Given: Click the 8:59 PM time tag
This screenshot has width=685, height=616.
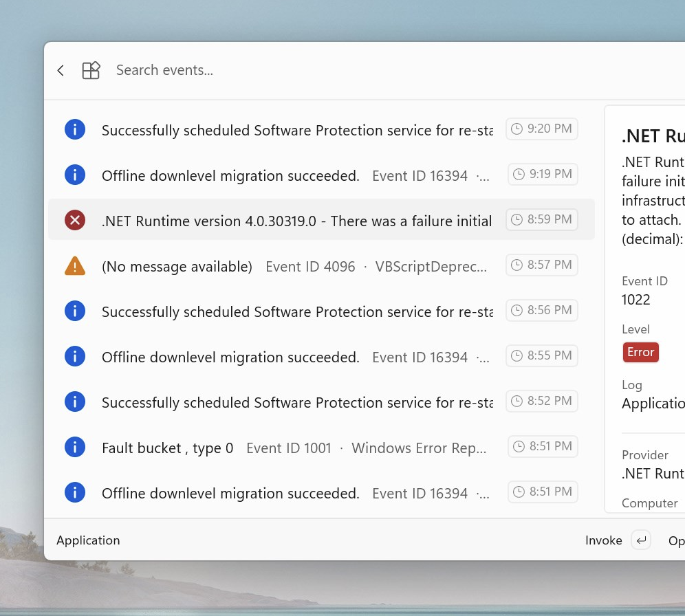Looking at the screenshot, I should [x=542, y=219].
